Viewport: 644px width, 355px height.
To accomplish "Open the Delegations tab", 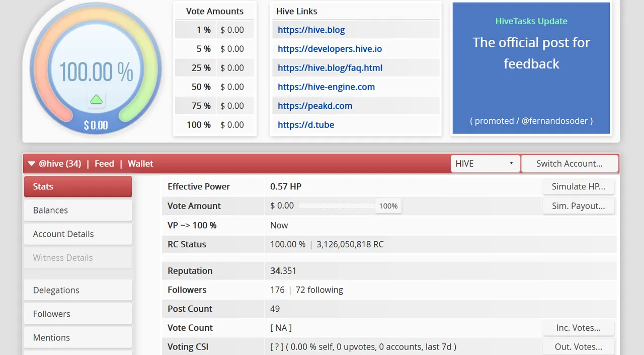I will (78, 290).
